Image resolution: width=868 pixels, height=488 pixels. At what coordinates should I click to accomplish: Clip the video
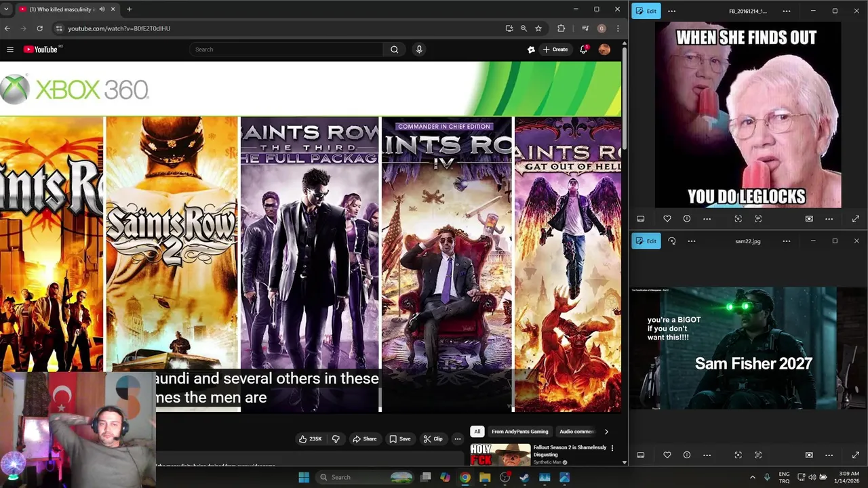pos(433,439)
